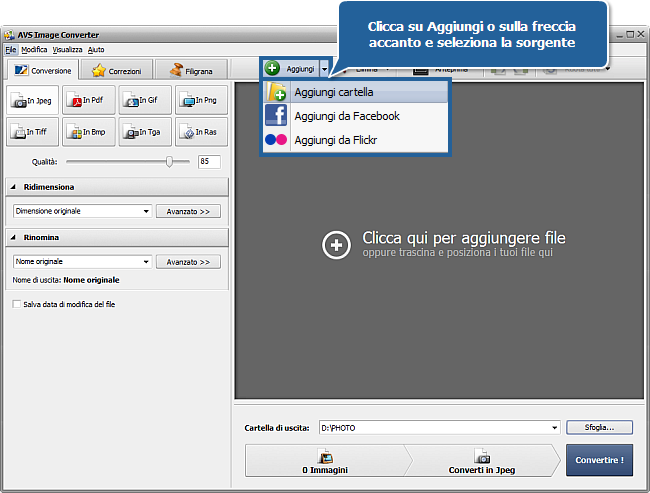This screenshot has height=493, width=650.
Task: Select the In Gif format button
Action: (x=145, y=100)
